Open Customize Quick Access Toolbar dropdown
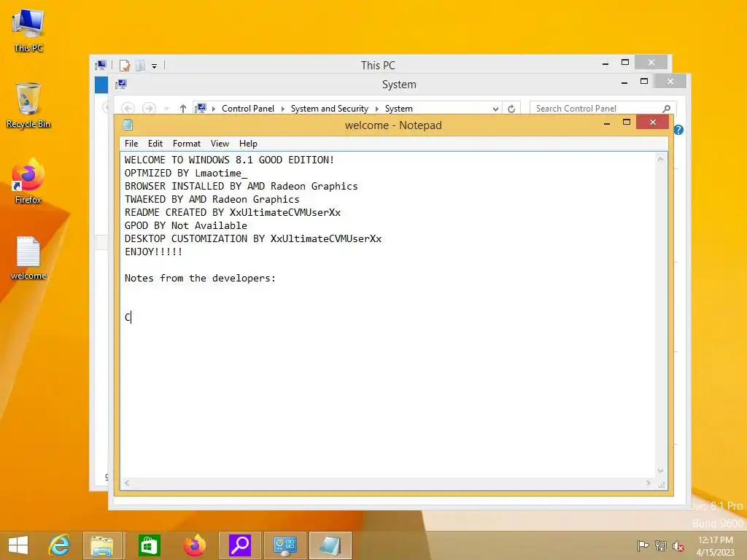 coord(155,66)
